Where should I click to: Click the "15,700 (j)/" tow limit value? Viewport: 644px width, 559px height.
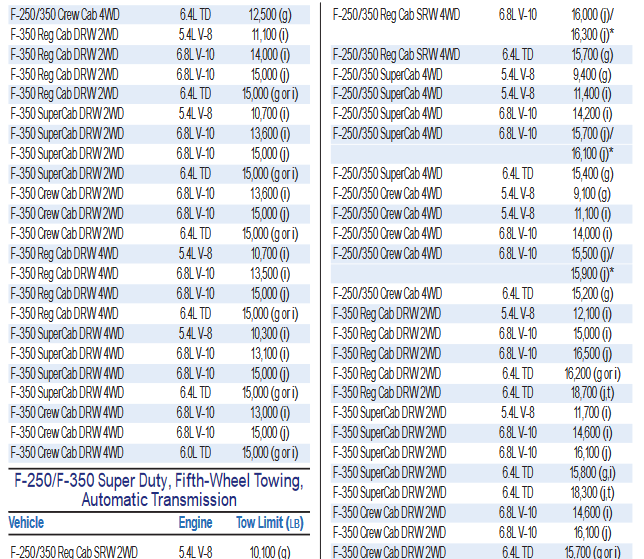click(x=592, y=134)
